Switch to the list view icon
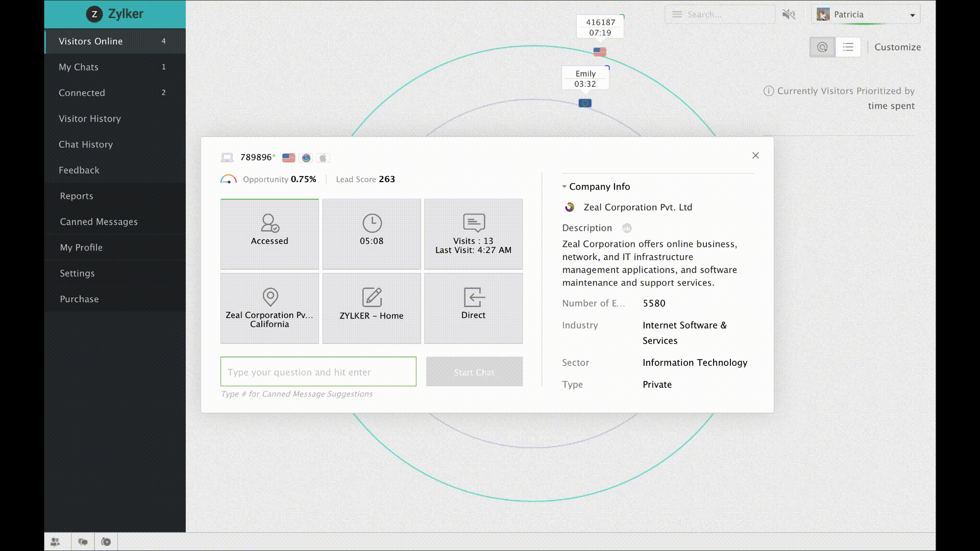The height and width of the screenshot is (551, 980). [848, 47]
